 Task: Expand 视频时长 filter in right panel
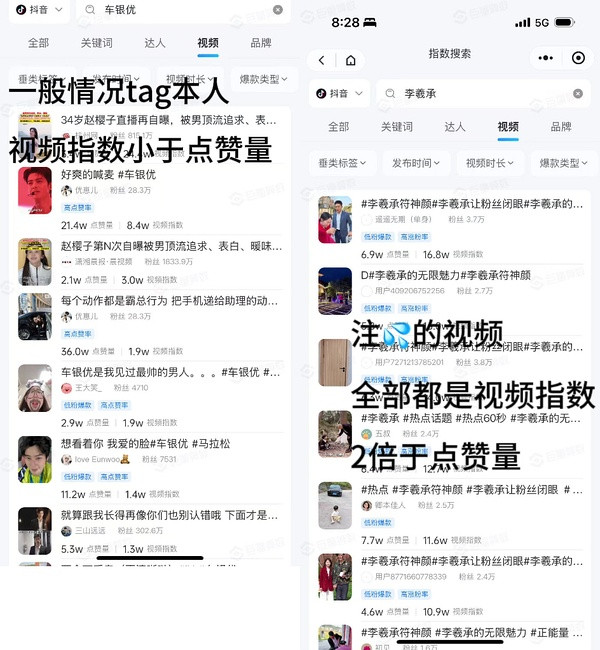tap(490, 163)
